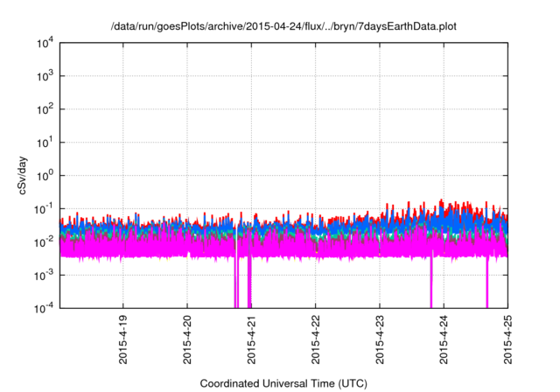Click the 10^-3 y-axis tick label
The width and height of the screenshot is (560, 392).
click(44, 275)
